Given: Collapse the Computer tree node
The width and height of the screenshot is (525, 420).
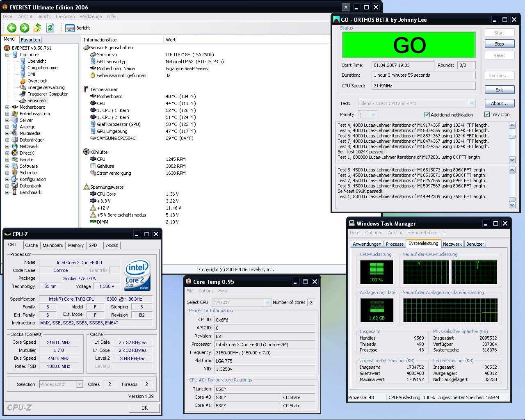Looking at the screenshot, I should (7, 55).
